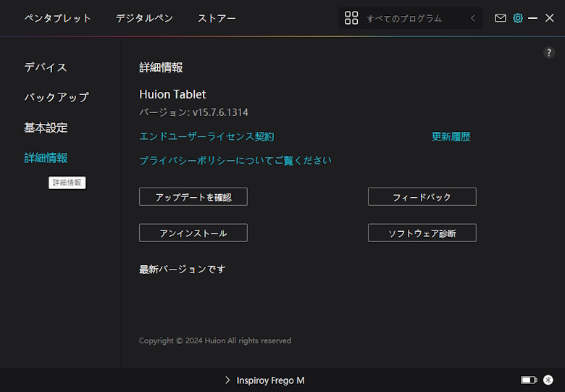Open the mail message icon
The image size is (565, 392).
[x=501, y=18]
